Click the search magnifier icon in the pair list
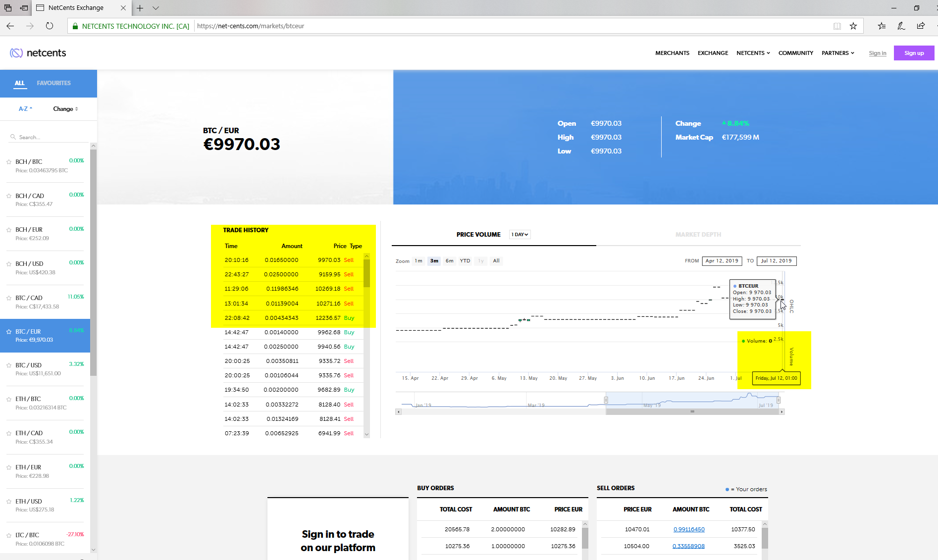 tap(13, 137)
